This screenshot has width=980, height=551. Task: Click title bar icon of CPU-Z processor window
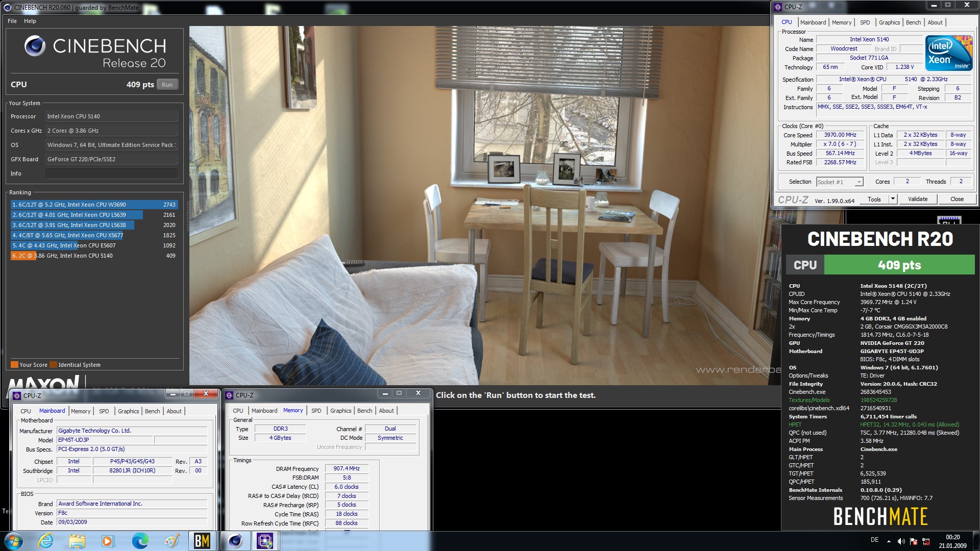pos(778,7)
